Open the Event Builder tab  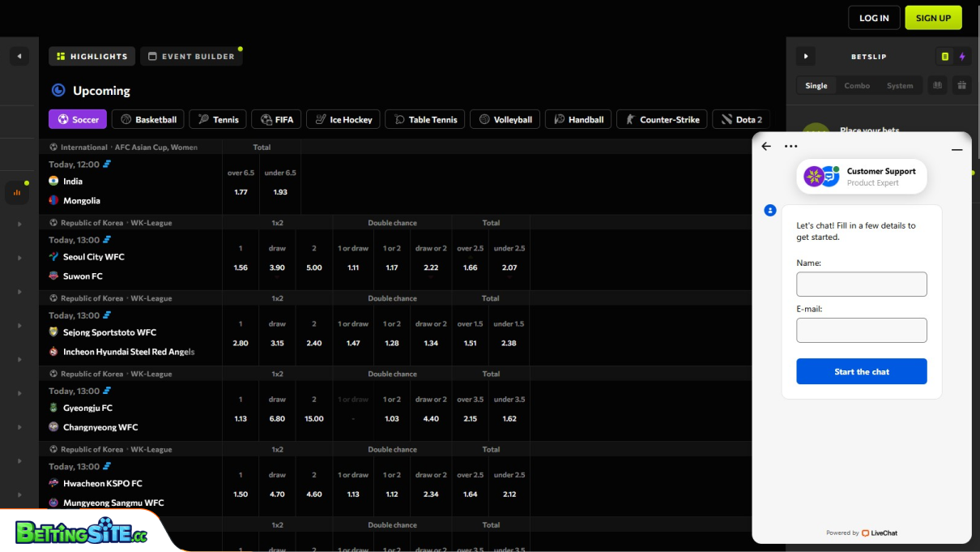click(x=191, y=57)
